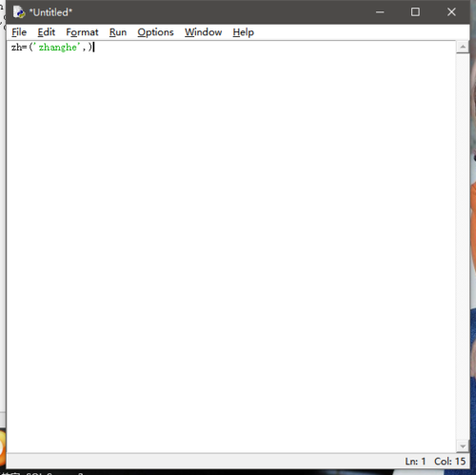Close the Untitled editor window
This screenshot has height=475, width=476.
(451, 12)
